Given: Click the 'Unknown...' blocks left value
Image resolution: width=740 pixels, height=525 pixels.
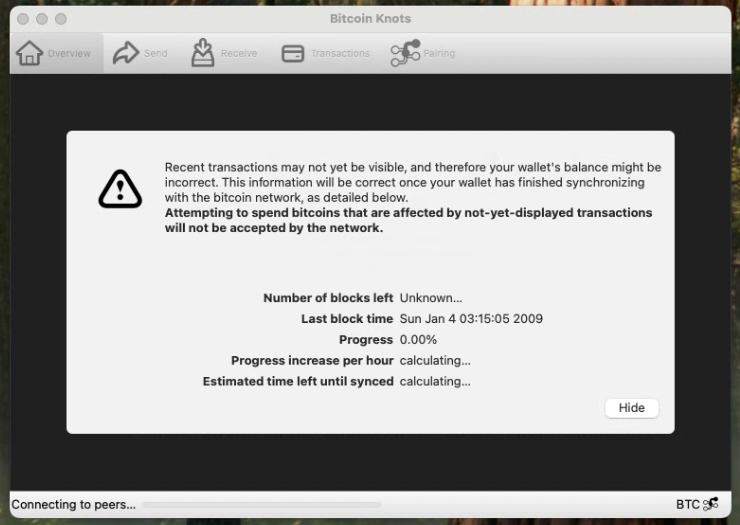Looking at the screenshot, I should (x=431, y=298).
